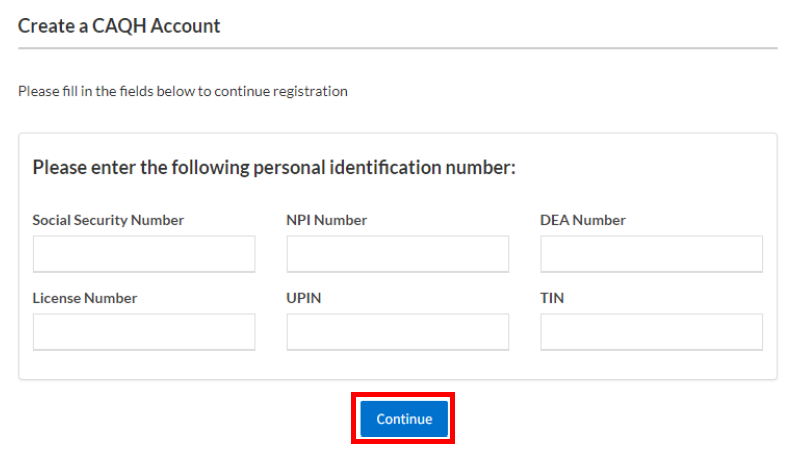Focus the UPIN text box

[397, 332]
